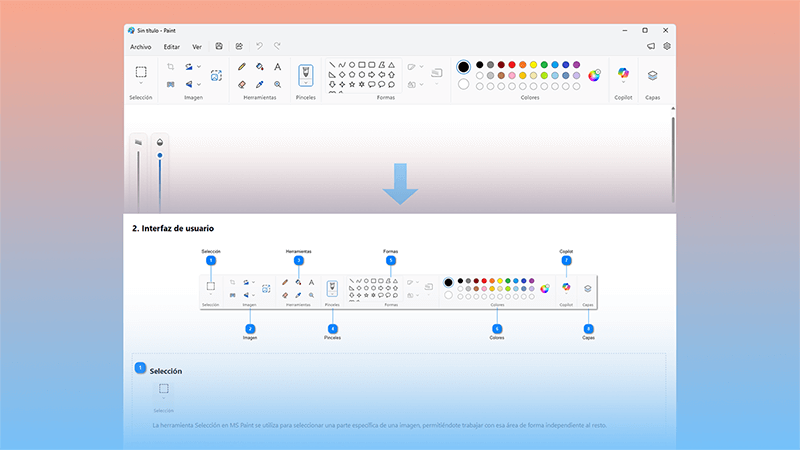Select the Pencil tool
The image size is (800, 450).
[242, 67]
